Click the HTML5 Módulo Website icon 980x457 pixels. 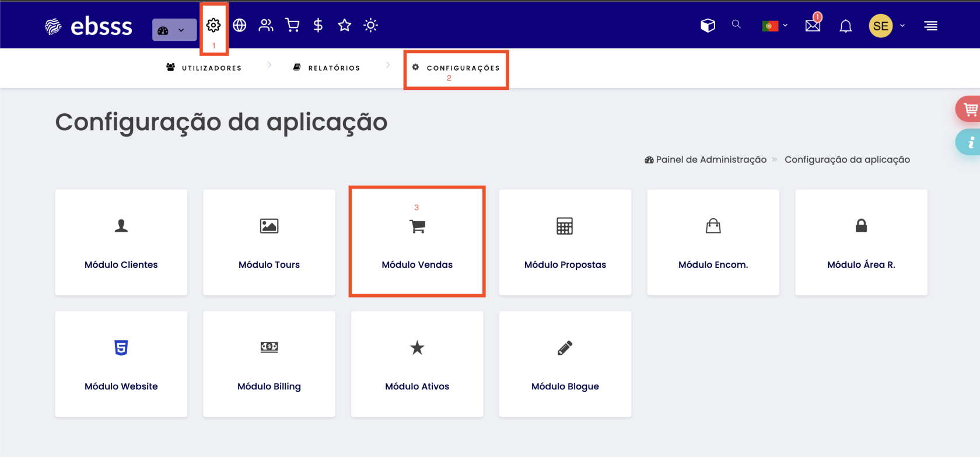click(121, 348)
